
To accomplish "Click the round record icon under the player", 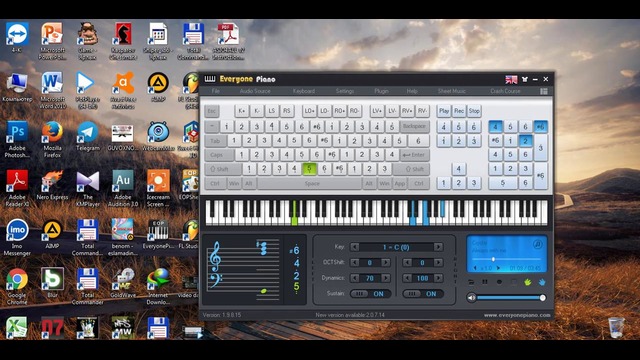I will point(499,282).
